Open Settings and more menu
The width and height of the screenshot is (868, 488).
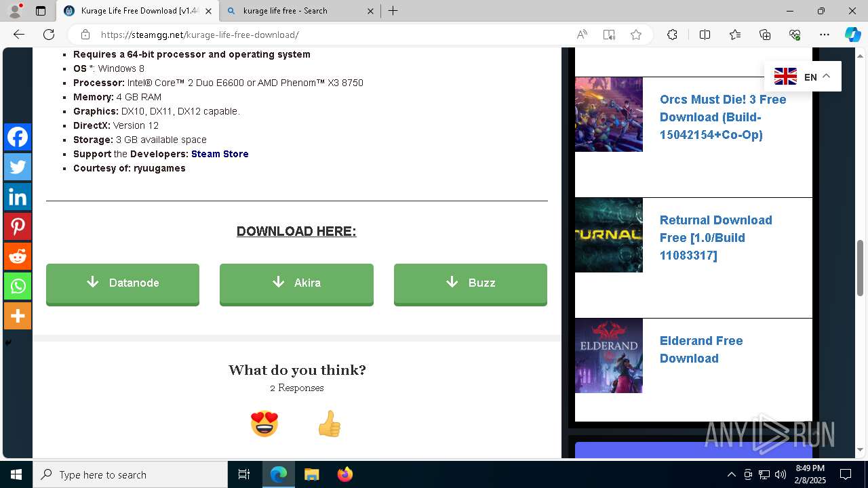tap(825, 35)
